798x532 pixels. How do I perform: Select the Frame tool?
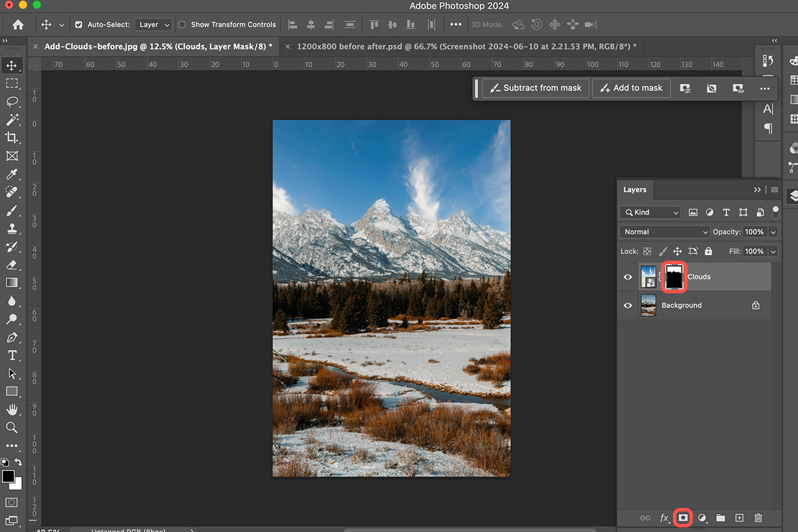[x=11, y=156]
